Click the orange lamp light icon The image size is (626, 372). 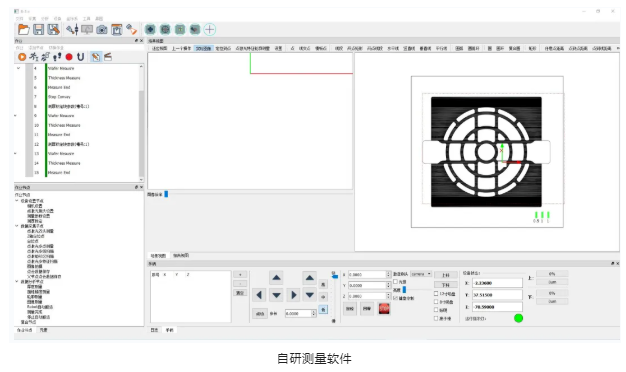(131, 29)
